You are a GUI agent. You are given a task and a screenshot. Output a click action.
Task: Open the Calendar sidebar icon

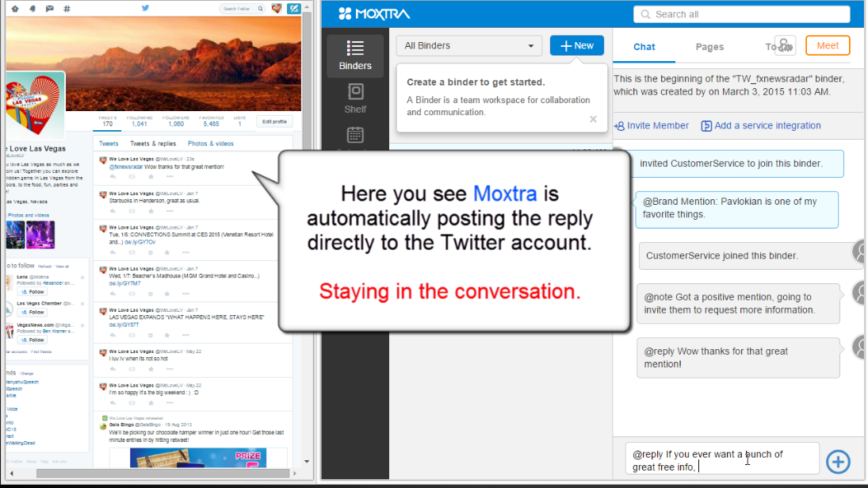coord(355,135)
